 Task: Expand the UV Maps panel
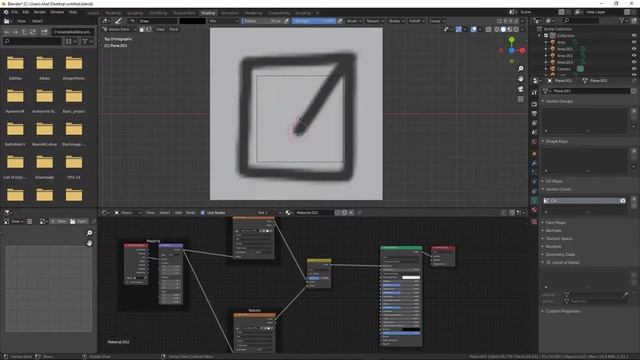pyautogui.click(x=554, y=181)
